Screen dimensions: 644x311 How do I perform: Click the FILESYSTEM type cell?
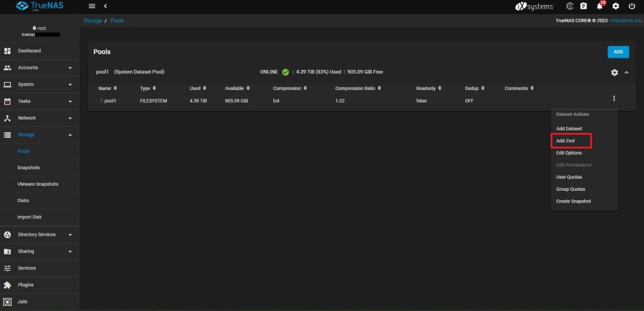pos(153,101)
